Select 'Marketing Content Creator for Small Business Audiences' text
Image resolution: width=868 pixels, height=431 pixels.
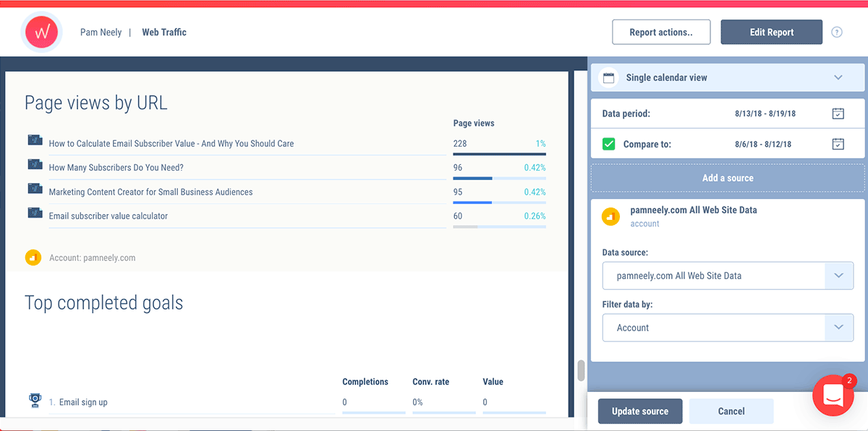pyautogui.click(x=151, y=192)
